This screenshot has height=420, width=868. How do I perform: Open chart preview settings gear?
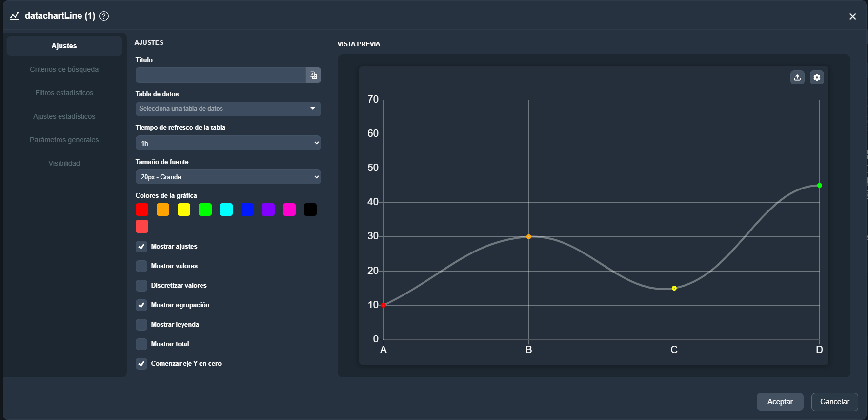pyautogui.click(x=817, y=77)
